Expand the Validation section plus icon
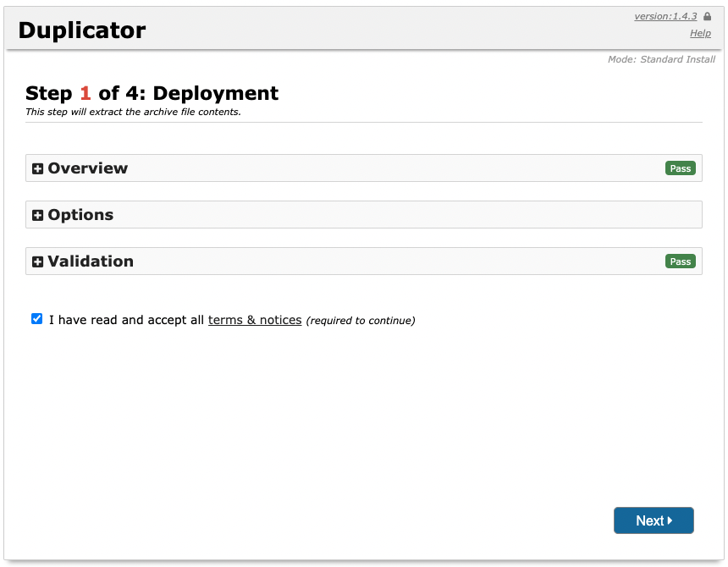Image resolution: width=728 pixels, height=567 pixels. [37, 261]
